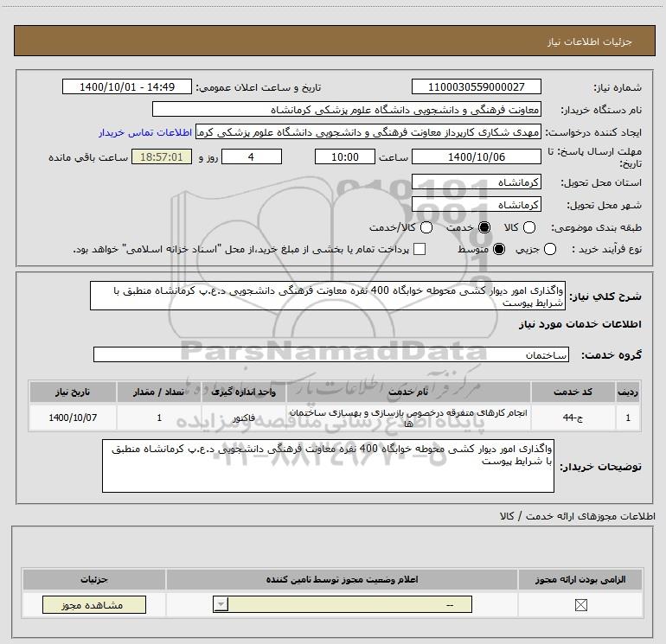Click the delivery province field کرمانشاه
Viewport: 666px width, 644px height.
(476, 182)
